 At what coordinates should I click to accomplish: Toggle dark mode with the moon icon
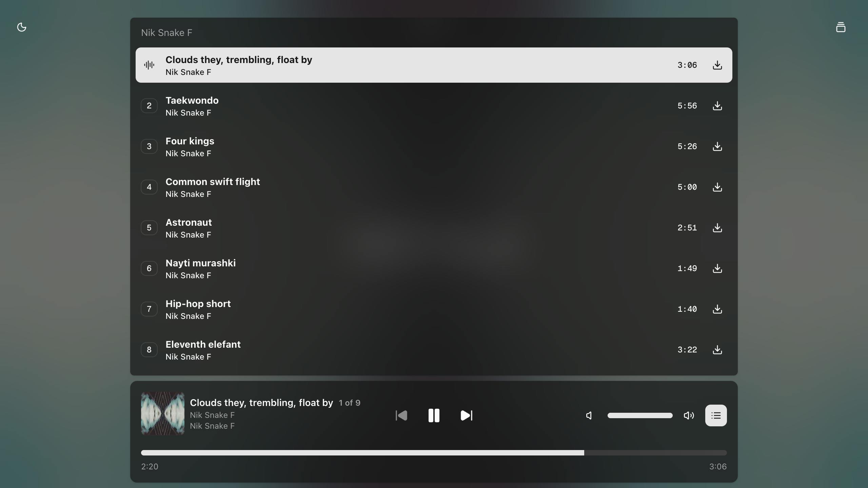(x=22, y=27)
